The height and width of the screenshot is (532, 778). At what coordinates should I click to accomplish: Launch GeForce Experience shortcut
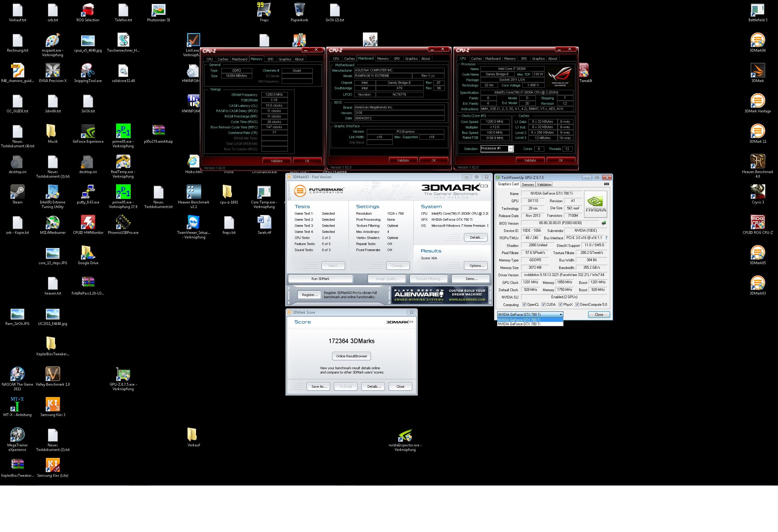click(x=88, y=134)
